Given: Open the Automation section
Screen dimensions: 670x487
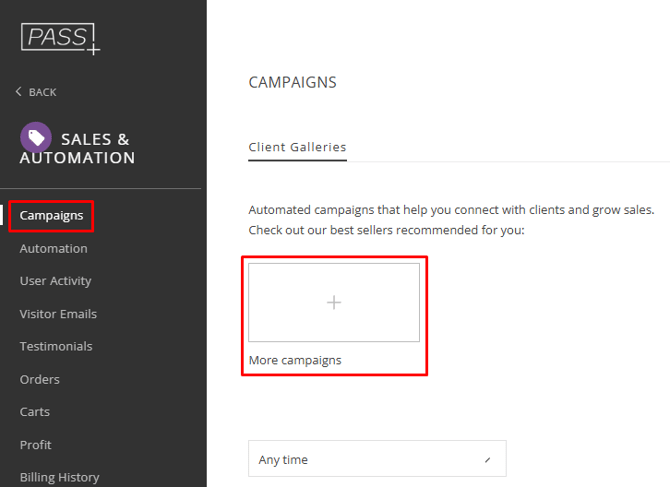Looking at the screenshot, I should [53, 248].
